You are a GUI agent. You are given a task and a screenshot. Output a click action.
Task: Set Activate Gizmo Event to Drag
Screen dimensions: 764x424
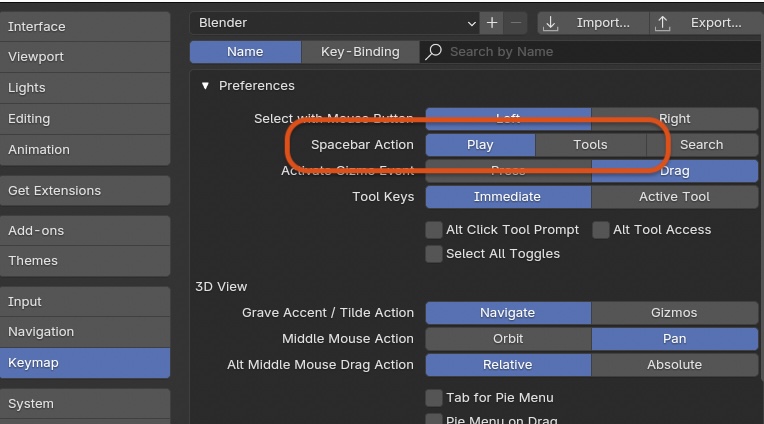click(x=674, y=171)
